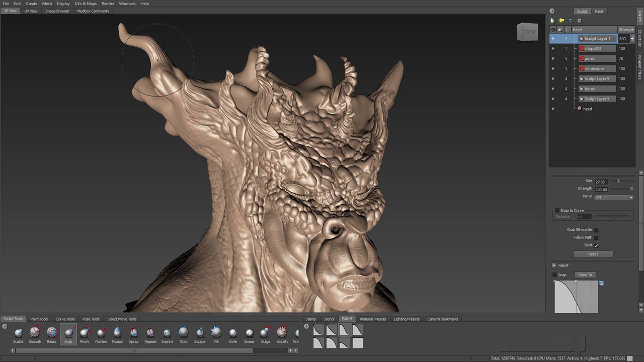
Task: Click the Size slider
Action: 618,181
